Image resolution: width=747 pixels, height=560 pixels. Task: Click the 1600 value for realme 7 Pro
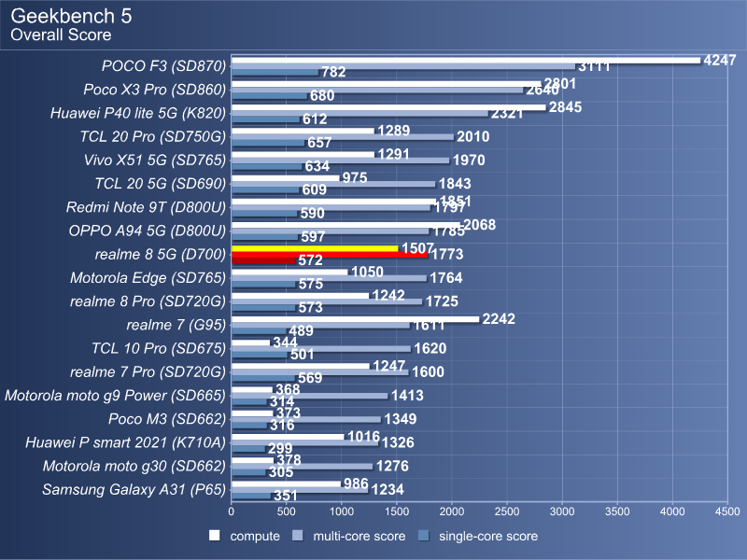pos(428,371)
